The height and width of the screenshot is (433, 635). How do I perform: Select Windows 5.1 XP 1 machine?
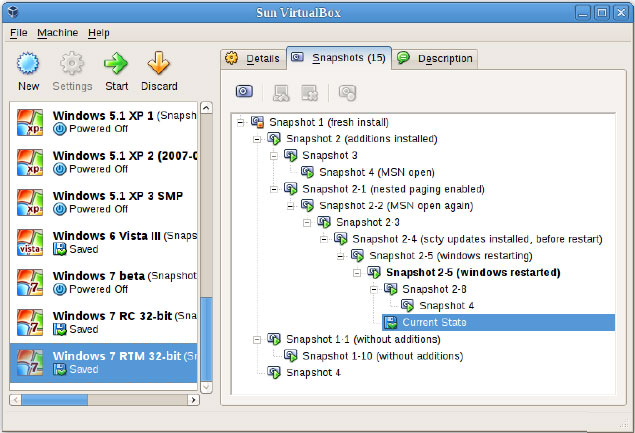[x=104, y=122]
